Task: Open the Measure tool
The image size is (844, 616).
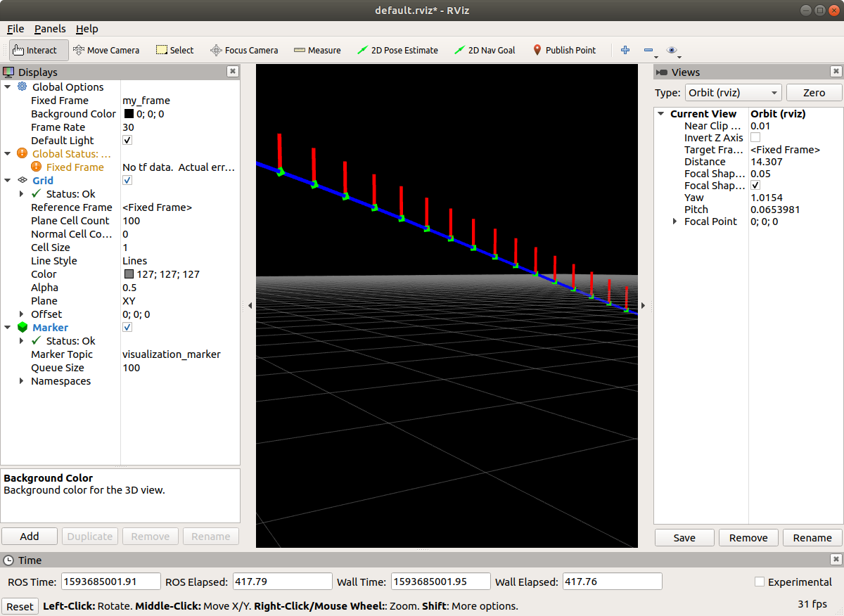Action: click(x=317, y=50)
